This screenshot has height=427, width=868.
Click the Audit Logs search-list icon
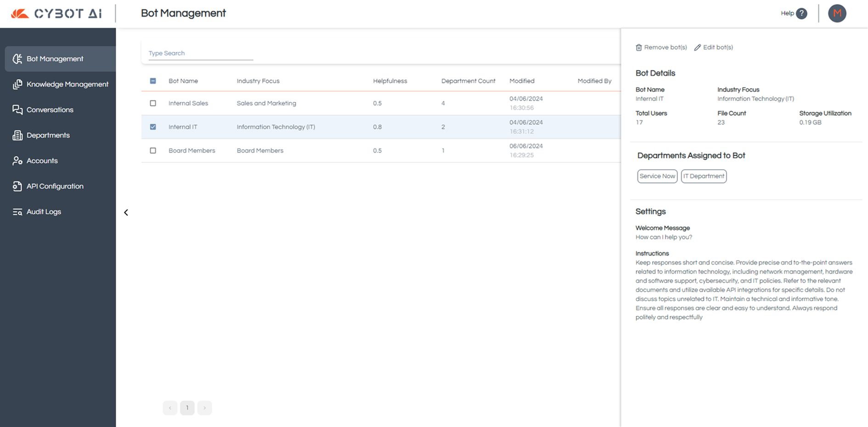[17, 212]
